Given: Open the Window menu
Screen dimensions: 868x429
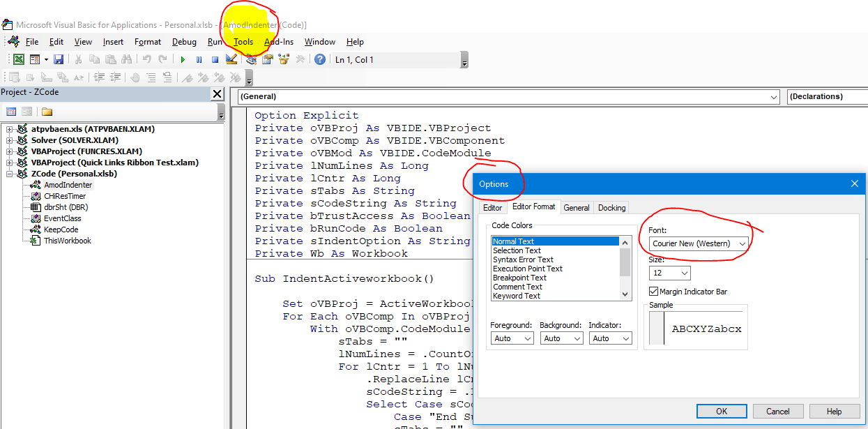Looking at the screenshot, I should click(320, 42).
